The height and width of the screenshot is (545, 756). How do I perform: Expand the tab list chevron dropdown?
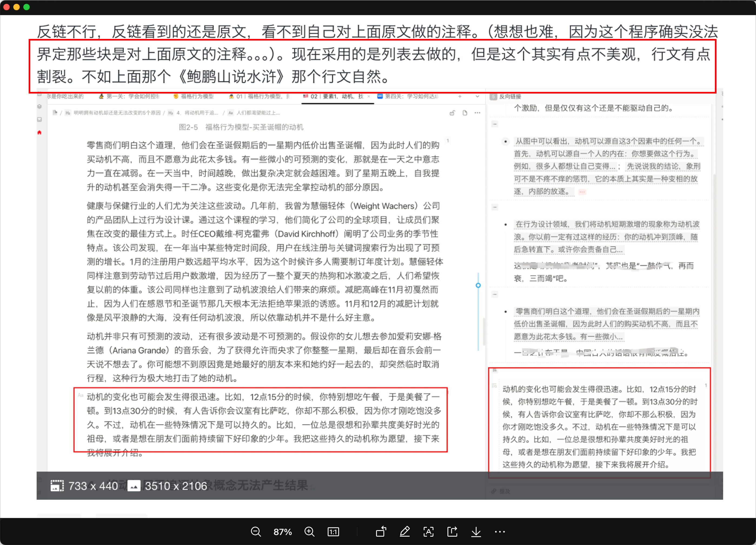pyautogui.click(x=477, y=96)
